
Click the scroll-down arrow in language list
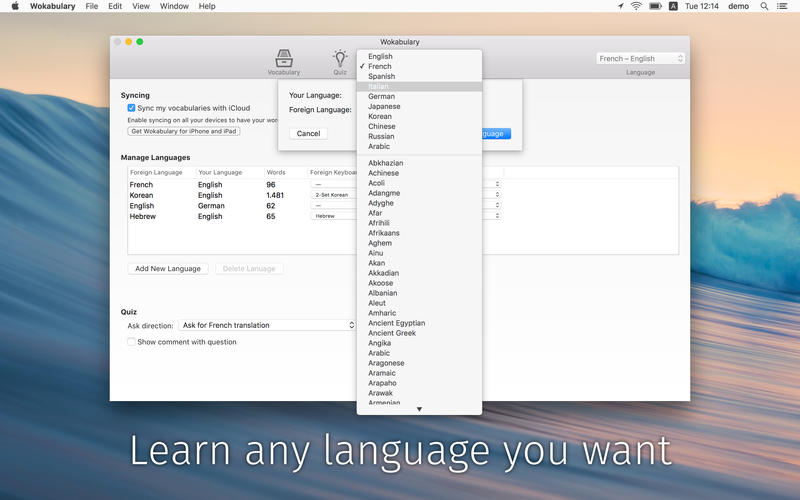pyautogui.click(x=419, y=409)
